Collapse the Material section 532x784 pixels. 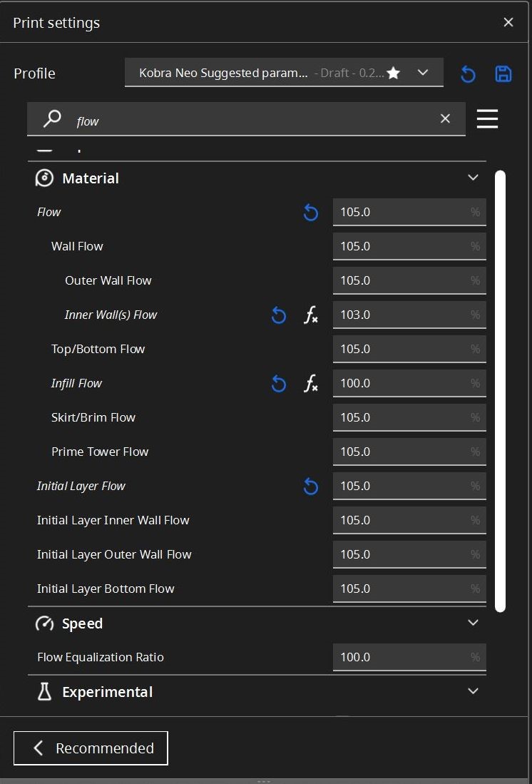(x=473, y=178)
